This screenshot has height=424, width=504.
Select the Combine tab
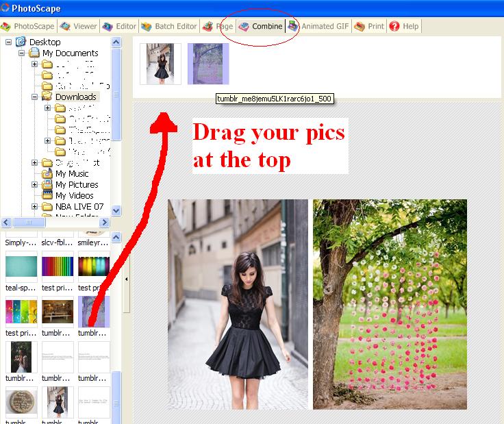(x=261, y=26)
